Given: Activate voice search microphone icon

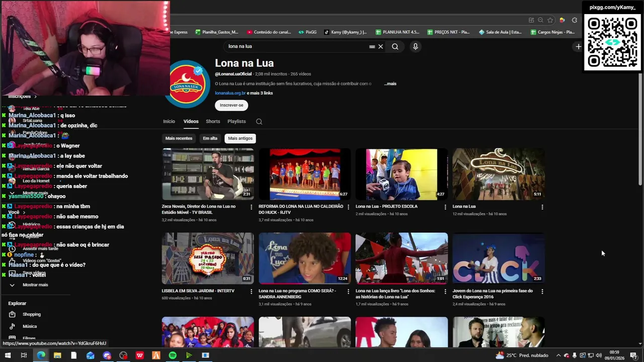Looking at the screenshot, I should pos(415,46).
